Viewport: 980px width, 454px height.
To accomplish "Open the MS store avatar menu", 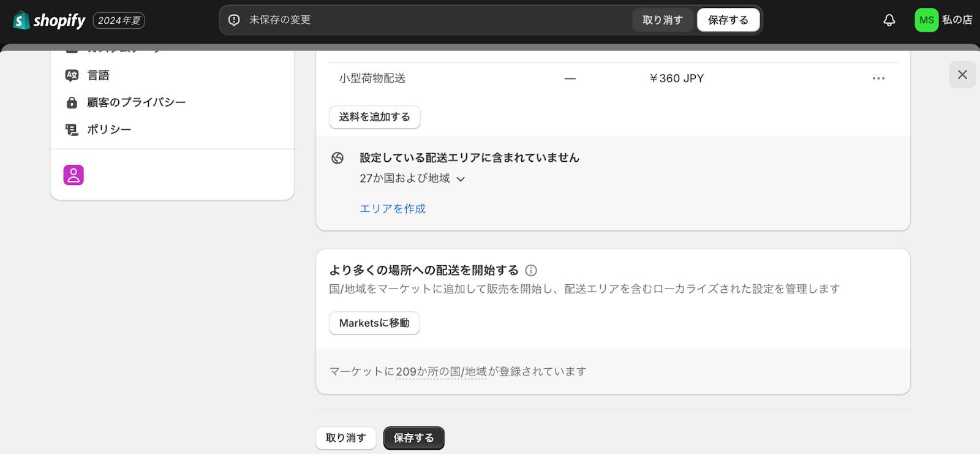I will point(926,20).
